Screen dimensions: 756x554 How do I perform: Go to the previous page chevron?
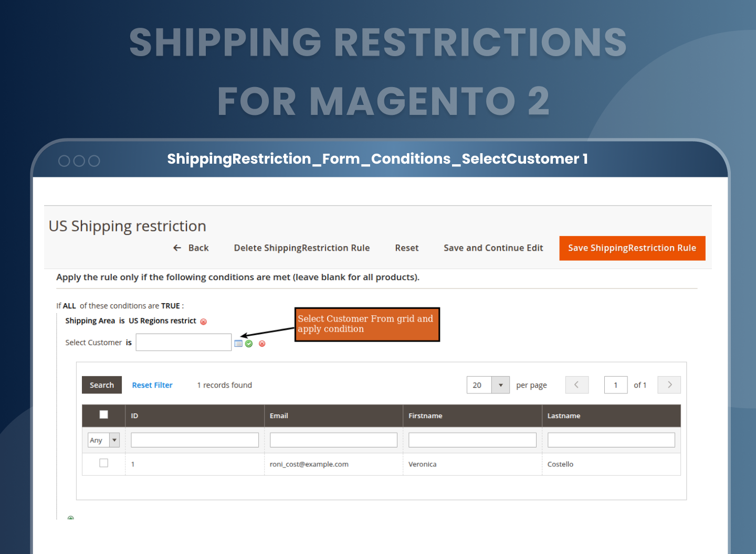click(576, 385)
